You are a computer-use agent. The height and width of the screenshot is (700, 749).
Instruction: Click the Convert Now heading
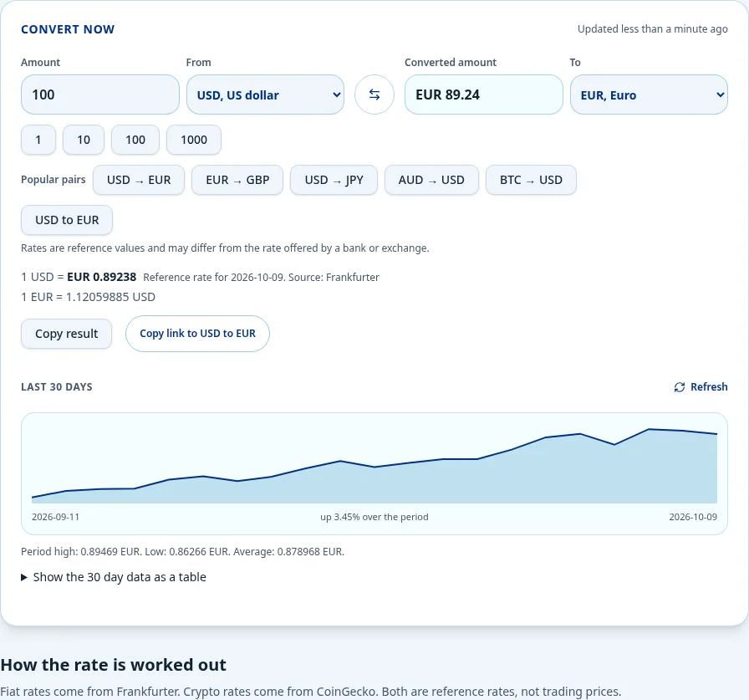pos(68,29)
